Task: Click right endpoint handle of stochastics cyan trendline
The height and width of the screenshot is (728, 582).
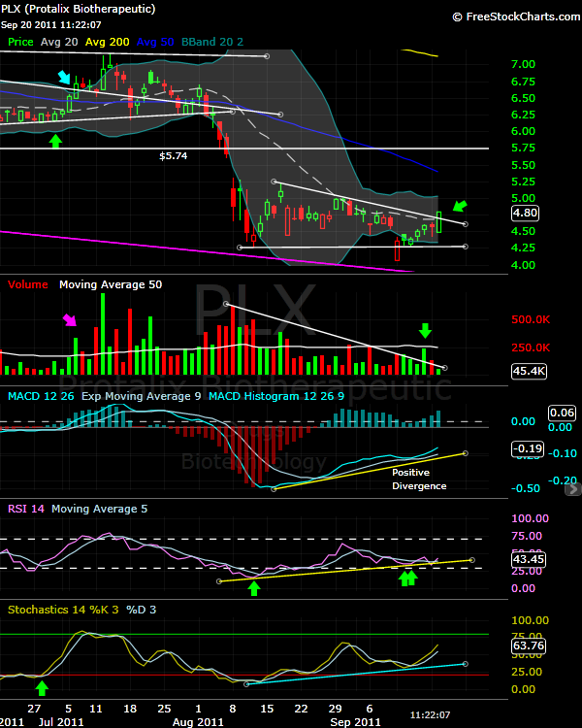Action: coord(466,664)
